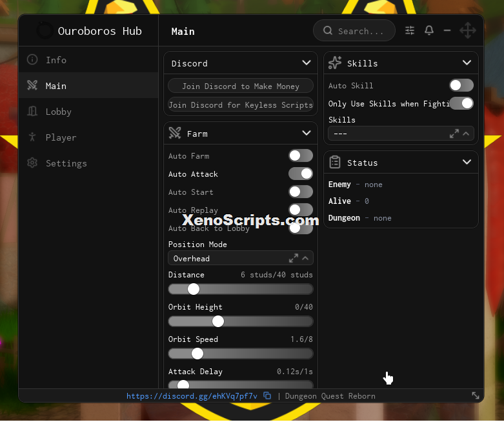The image size is (504, 440).
Task: Open the Info tab
Action: pyautogui.click(x=88, y=59)
